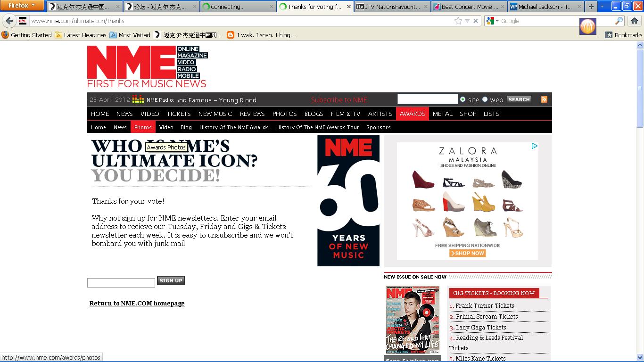The width and height of the screenshot is (644, 362).
Task: Click the browser back arrow button
Action: (x=9, y=21)
